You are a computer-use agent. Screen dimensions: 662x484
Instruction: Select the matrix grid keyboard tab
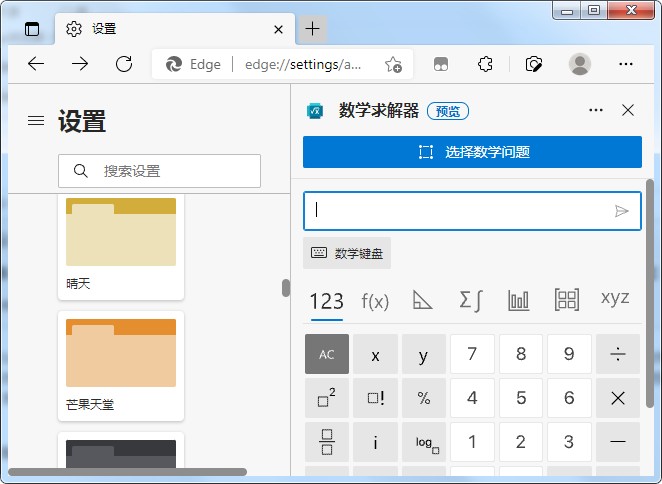[x=567, y=300]
